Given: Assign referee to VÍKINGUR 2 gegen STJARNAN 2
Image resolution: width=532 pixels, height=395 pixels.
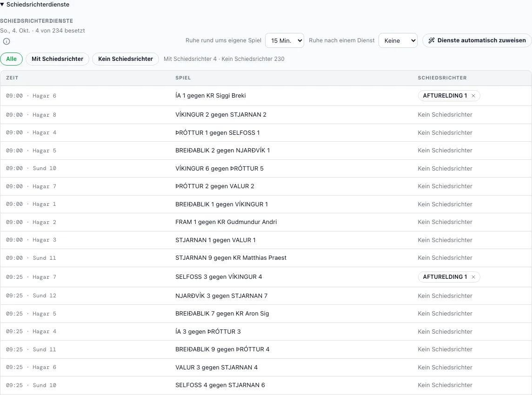Looking at the screenshot, I should (445, 115).
